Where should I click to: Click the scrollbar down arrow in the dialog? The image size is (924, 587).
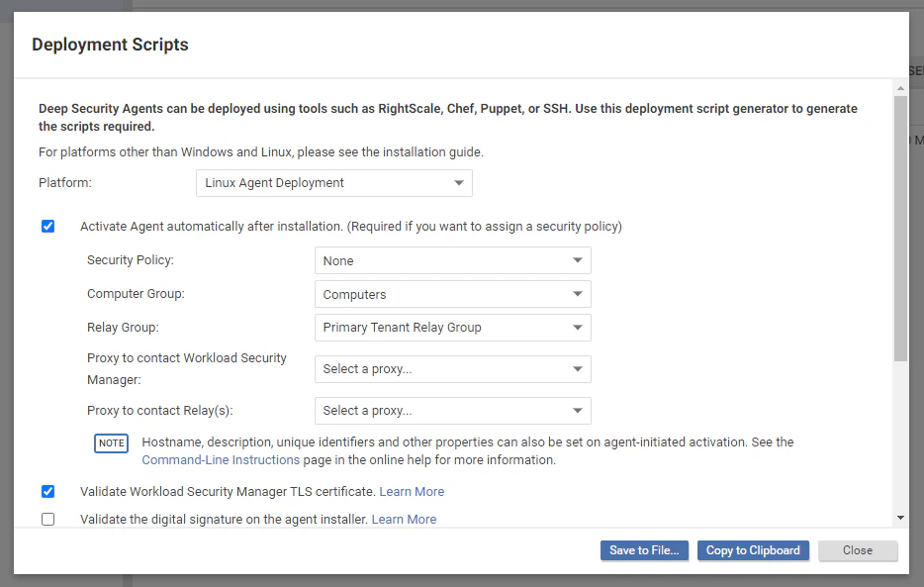coord(900,518)
